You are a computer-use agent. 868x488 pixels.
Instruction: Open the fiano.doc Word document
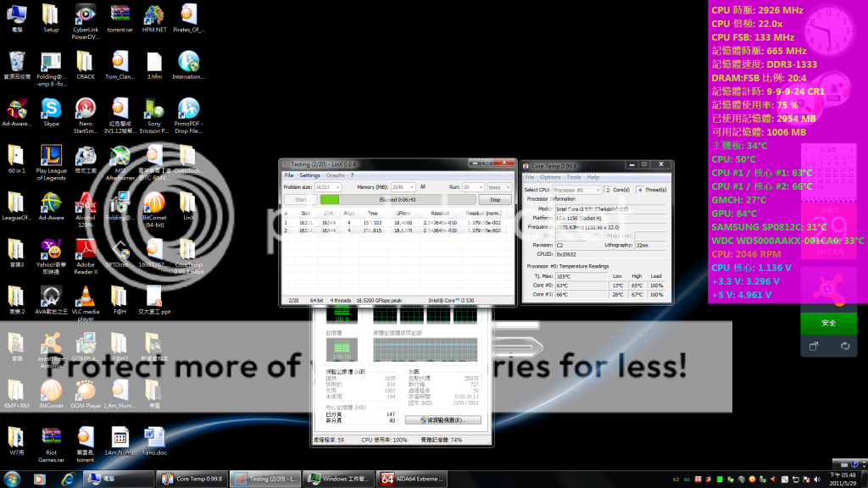click(x=154, y=441)
